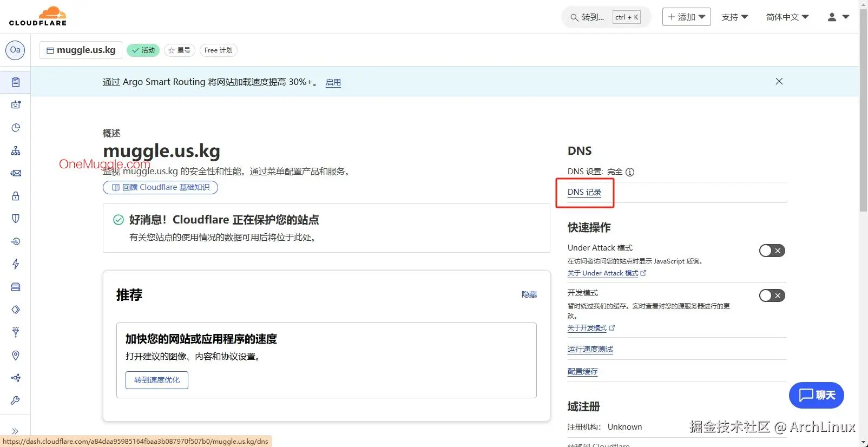This screenshot has width=868, height=447.
Task: Click info icon beside DNS 设置
Action: click(x=630, y=172)
